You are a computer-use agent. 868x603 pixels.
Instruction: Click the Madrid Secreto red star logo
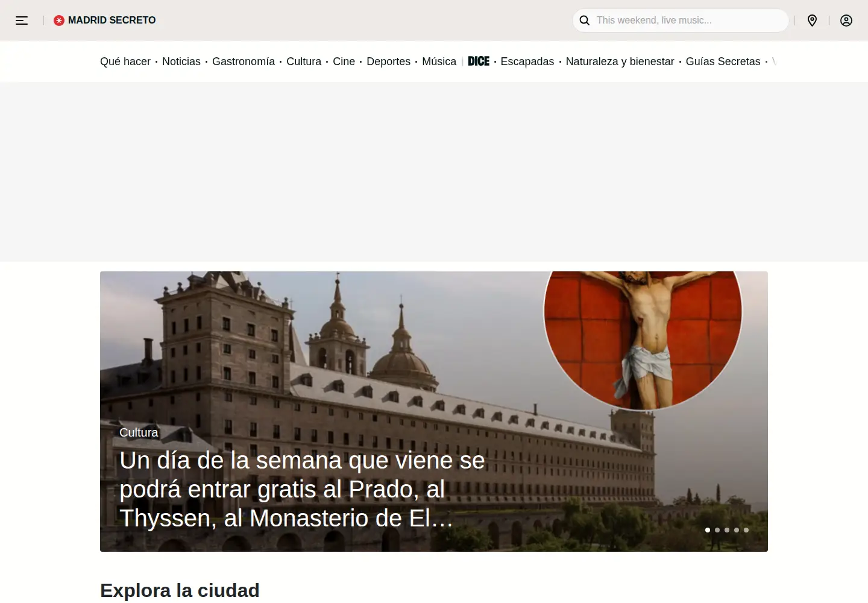(x=59, y=21)
